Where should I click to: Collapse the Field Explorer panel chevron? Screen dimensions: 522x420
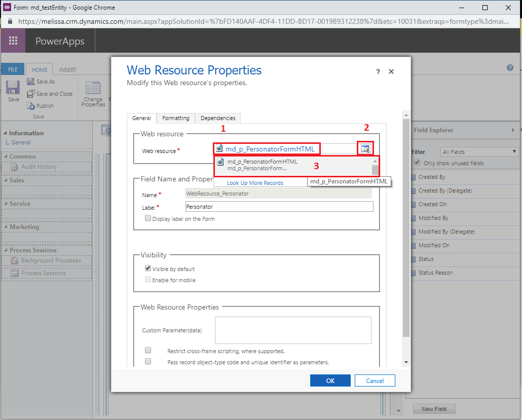pyautogui.click(x=513, y=130)
